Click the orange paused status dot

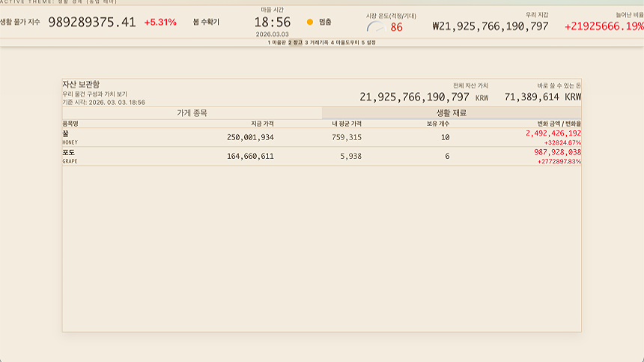[x=310, y=22]
